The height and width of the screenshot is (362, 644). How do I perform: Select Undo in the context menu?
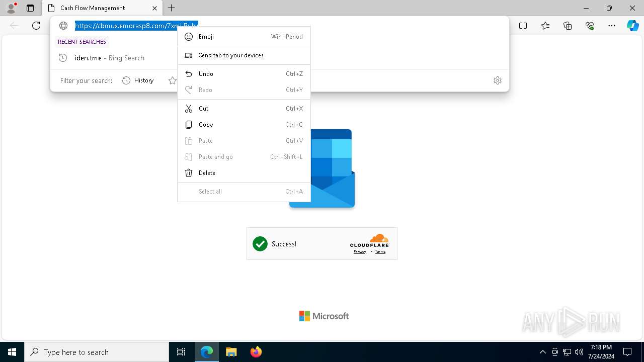pos(244,74)
